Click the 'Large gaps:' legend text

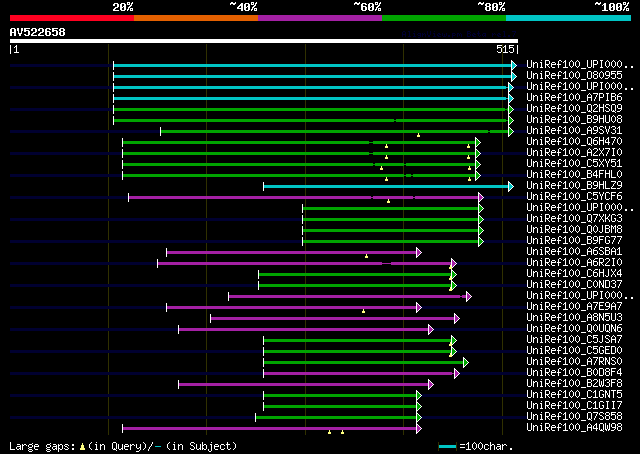click(x=42, y=447)
